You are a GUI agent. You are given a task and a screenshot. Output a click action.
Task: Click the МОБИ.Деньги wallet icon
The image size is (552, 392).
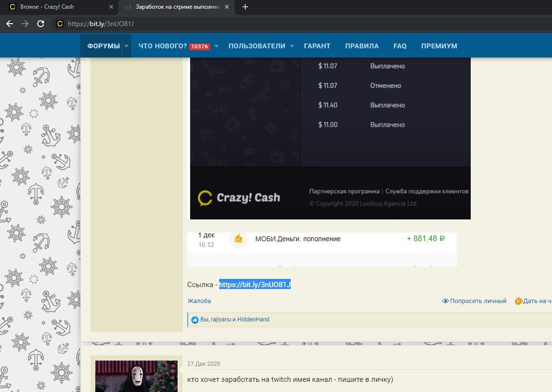[239, 239]
